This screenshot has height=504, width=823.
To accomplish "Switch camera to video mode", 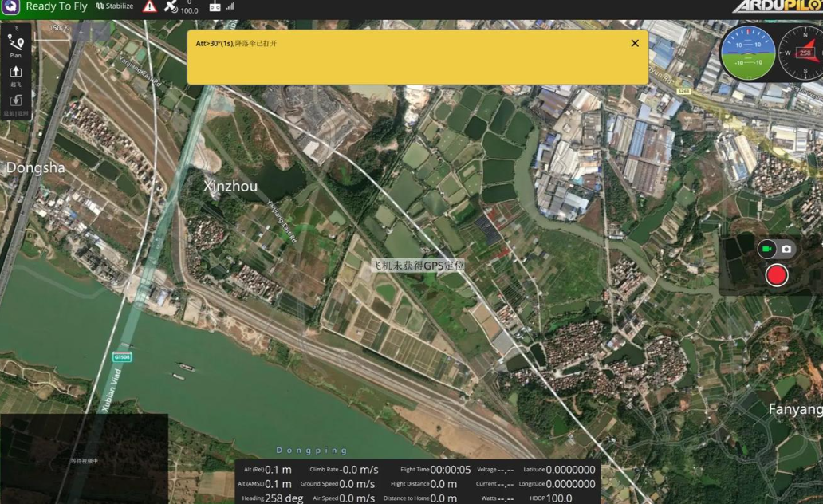I will pyautogui.click(x=765, y=249).
